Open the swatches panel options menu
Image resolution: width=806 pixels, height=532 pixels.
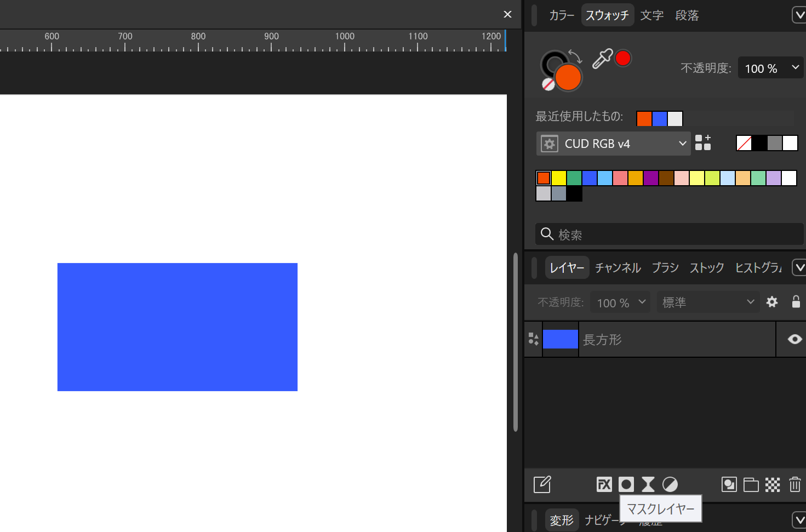(x=799, y=15)
